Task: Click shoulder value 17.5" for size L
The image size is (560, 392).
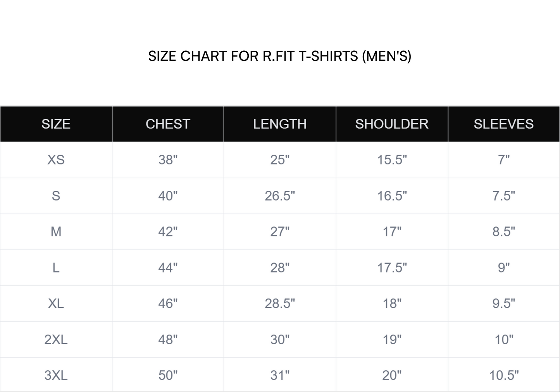Action: pos(392,268)
